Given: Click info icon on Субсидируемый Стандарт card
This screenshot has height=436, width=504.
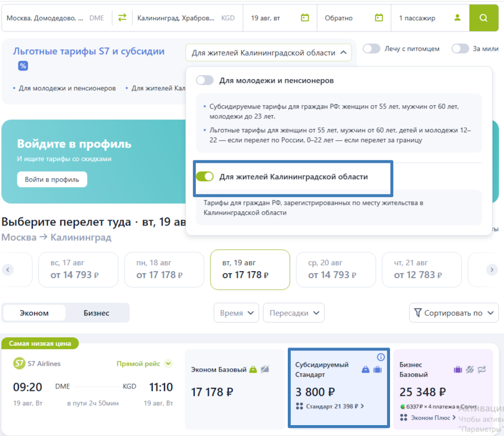Looking at the screenshot, I should pos(381,357).
